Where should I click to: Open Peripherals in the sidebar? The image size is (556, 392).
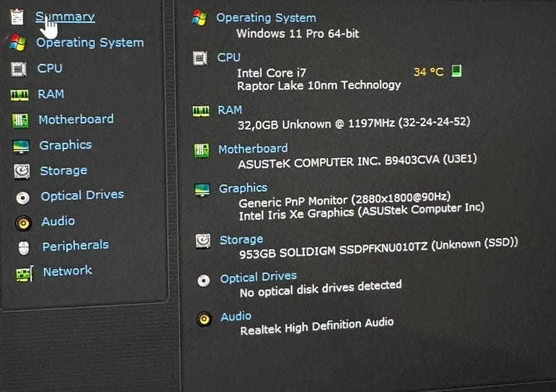click(x=76, y=246)
